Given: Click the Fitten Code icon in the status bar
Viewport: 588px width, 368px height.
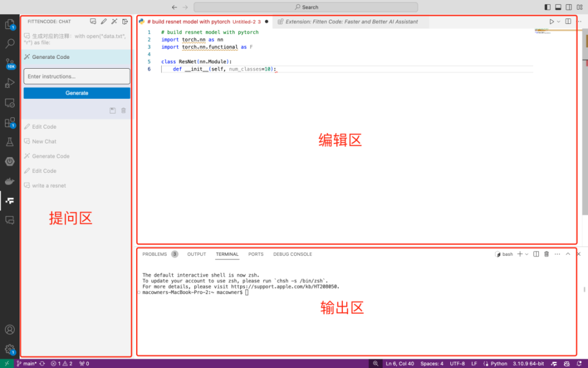Looking at the screenshot, I should 554,364.
